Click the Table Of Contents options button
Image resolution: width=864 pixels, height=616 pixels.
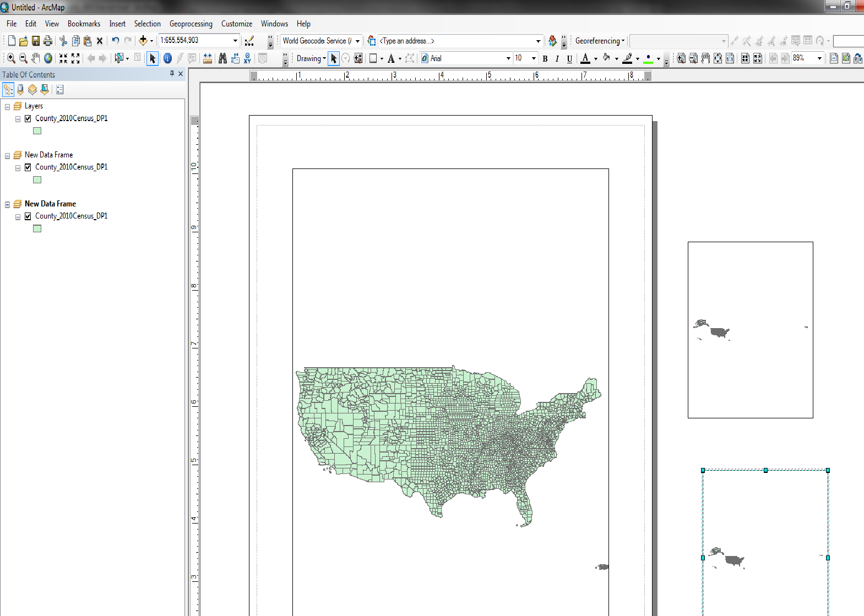[60, 90]
